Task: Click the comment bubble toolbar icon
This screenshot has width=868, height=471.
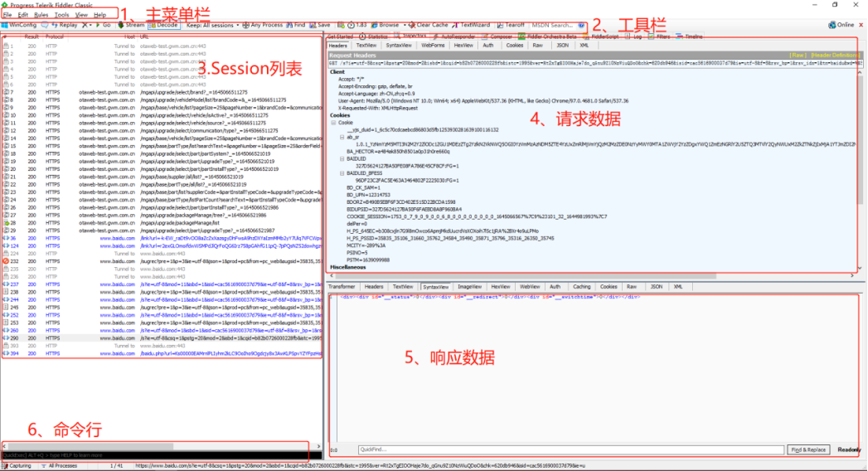Action: coord(44,25)
